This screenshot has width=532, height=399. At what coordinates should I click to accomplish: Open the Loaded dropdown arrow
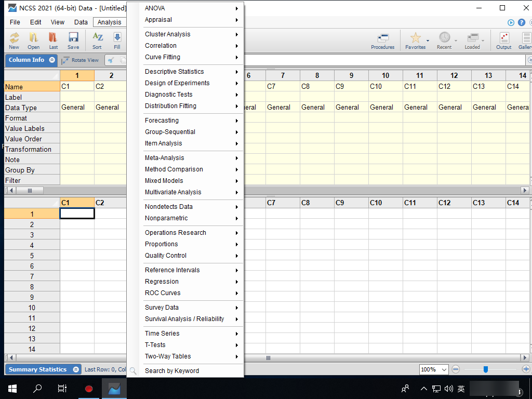(483, 41)
